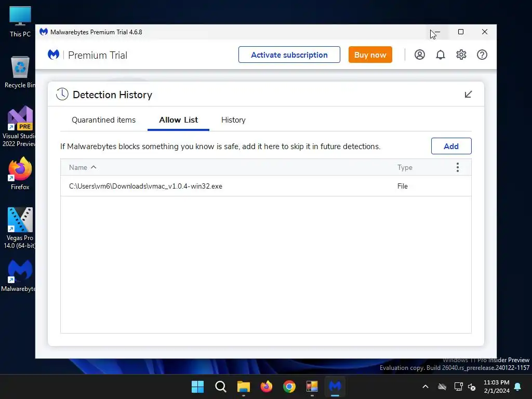532x399 pixels.
Task: Select the vmac_v1.0.4-win32.exe row
Action: coord(265,186)
